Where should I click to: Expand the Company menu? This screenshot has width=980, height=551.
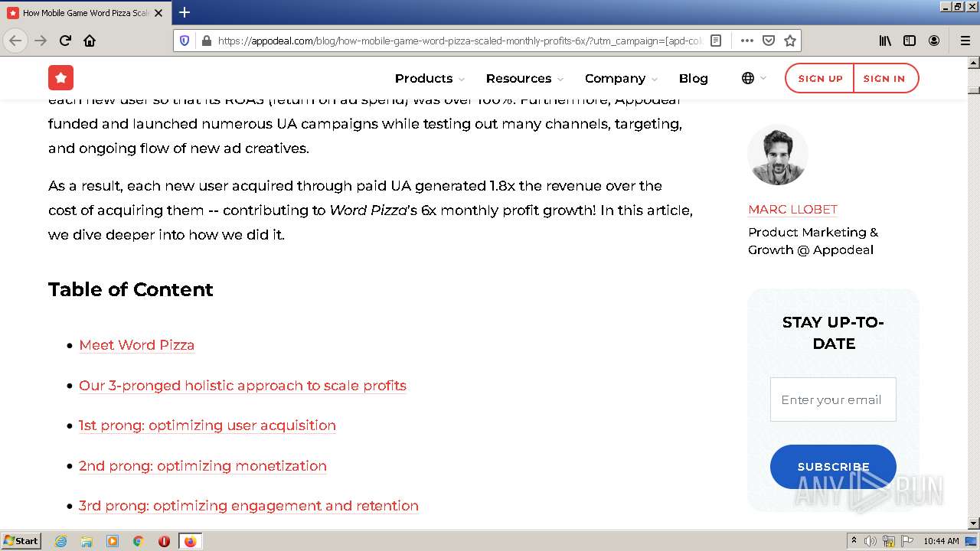621,78
